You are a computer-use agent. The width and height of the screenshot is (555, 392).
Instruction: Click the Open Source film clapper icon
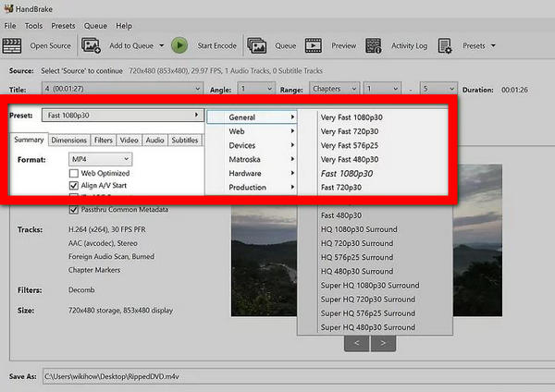coord(12,45)
